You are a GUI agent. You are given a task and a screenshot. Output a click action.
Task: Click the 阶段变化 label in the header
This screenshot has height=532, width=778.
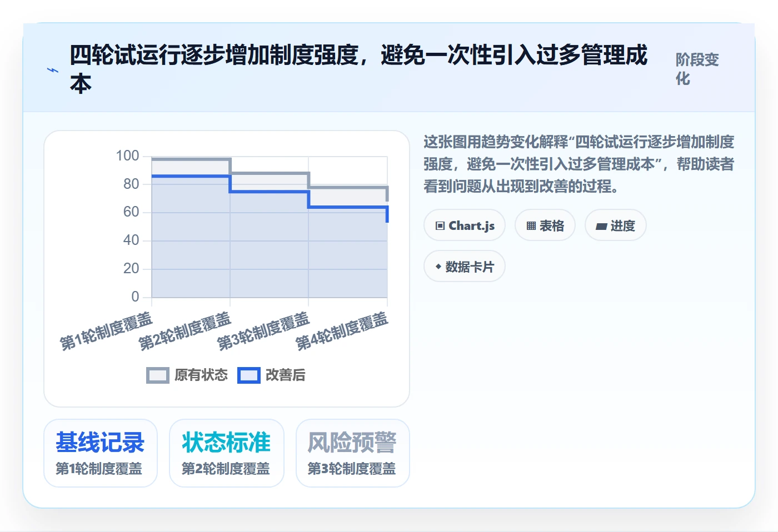[697, 69]
